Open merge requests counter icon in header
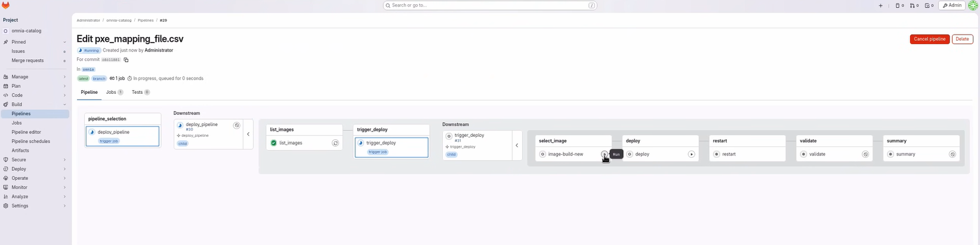The image size is (980, 245). pyautogui.click(x=914, y=5)
